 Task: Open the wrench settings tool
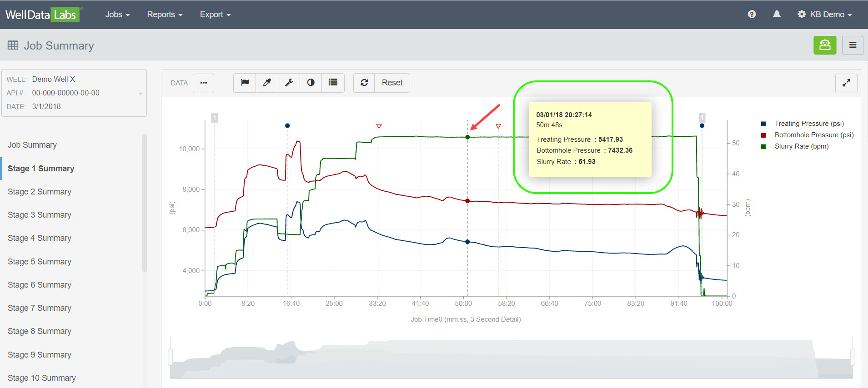coord(289,83)
